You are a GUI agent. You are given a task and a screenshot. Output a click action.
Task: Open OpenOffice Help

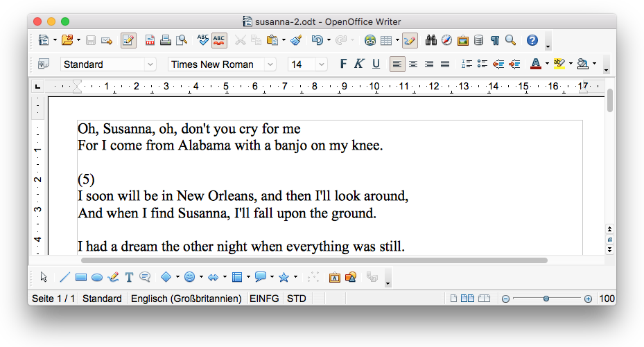coord(532,40)
